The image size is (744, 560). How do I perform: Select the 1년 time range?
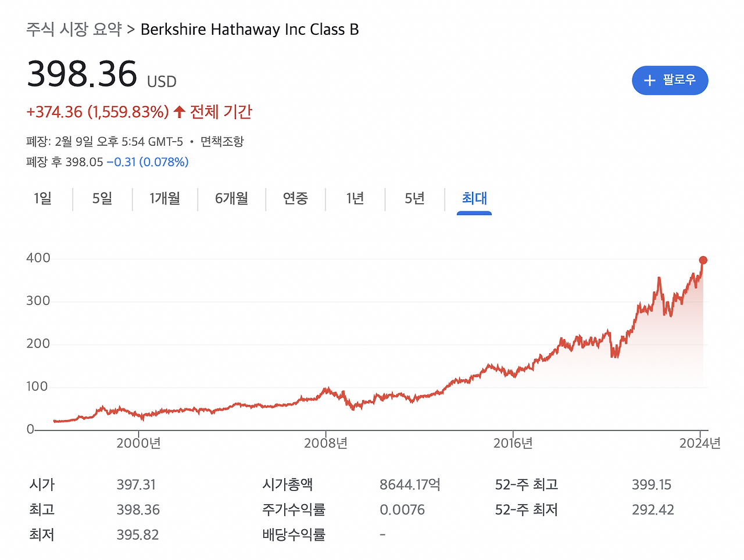click(355, 199)
